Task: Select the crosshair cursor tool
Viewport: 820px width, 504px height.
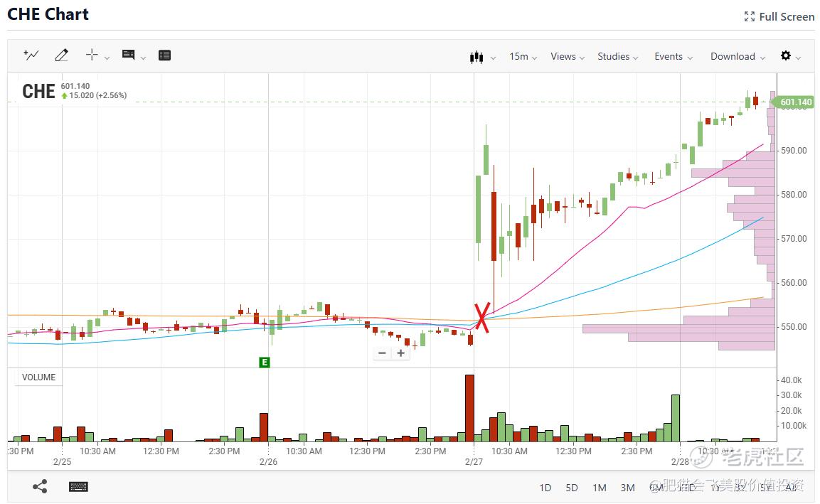Action: point(92,55)
